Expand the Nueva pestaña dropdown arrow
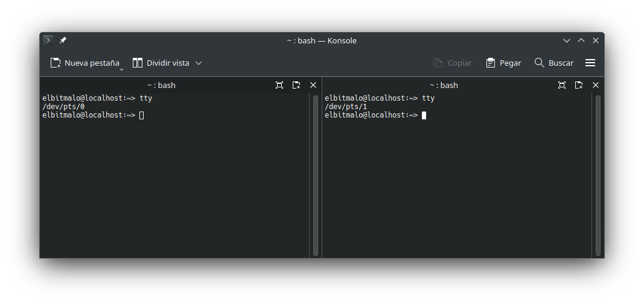644x305 pixels. point(121,70)
